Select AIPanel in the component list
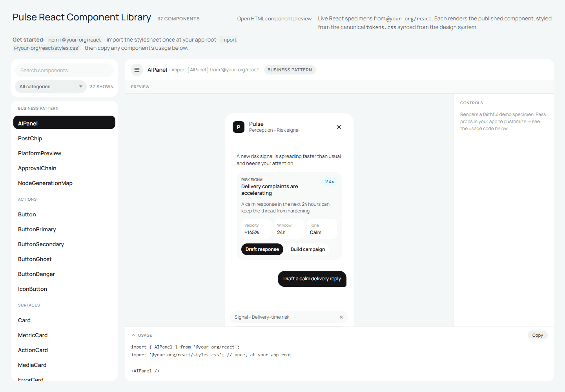The height and width of the screenshot is (392, 565). point(64,123)
